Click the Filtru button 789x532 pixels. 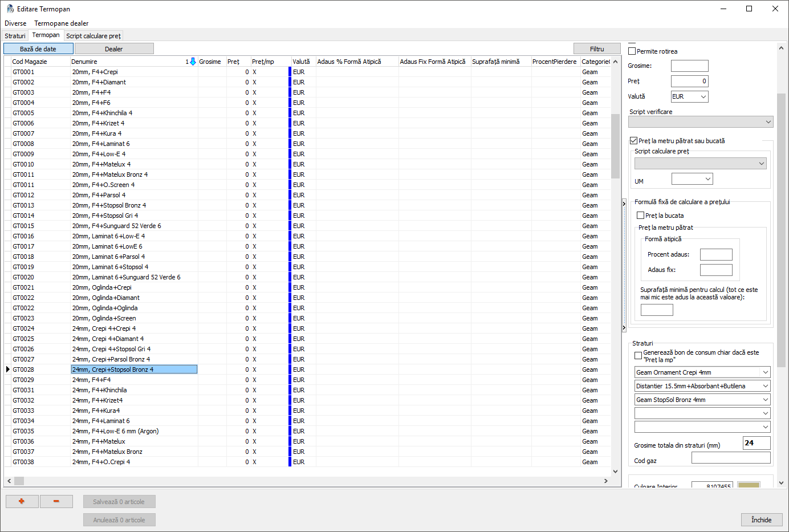(x=597, y=49)
